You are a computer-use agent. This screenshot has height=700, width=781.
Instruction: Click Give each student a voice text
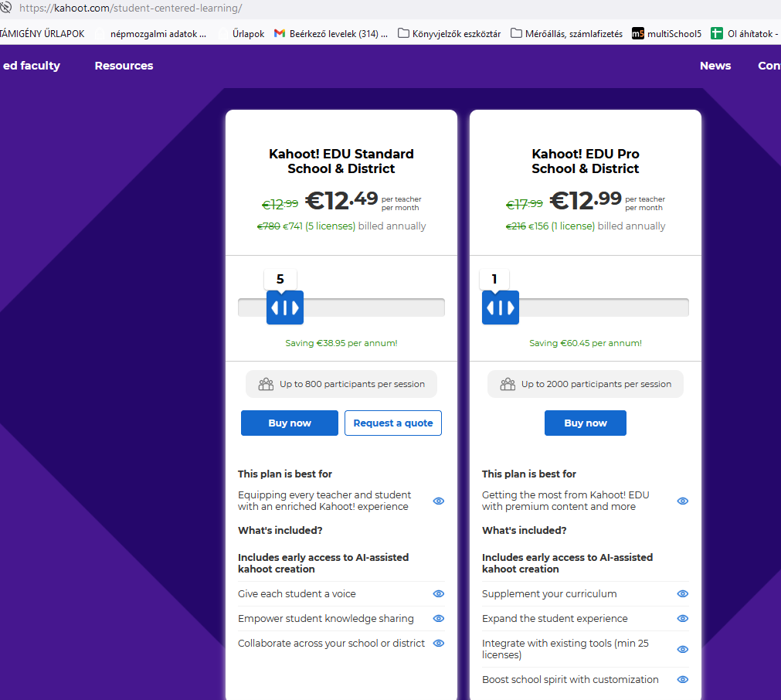click(x=297, y=594)
